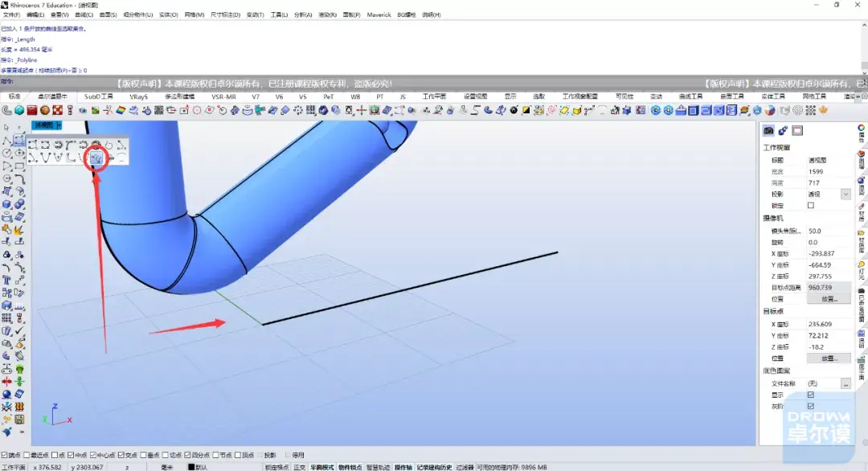The height and width of the screenshot is (471, 868).
Task: Toggle 正交 (Ortho) in status bar
Action: (x=299, y=467)
